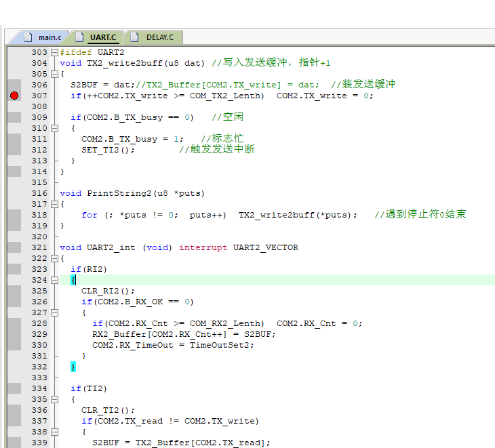
Task: Click line number 321 in the margin
Action: pos(39,247)
